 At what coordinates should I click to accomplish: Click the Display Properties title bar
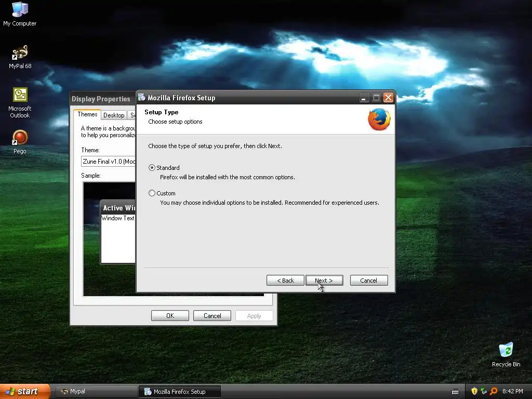(103, 99)
